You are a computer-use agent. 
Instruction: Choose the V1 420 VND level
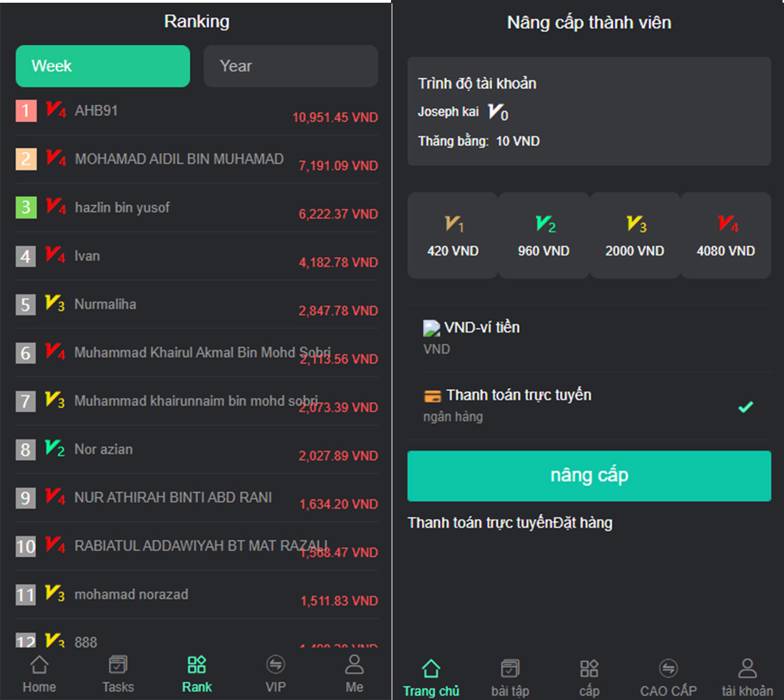coord(453,235)
